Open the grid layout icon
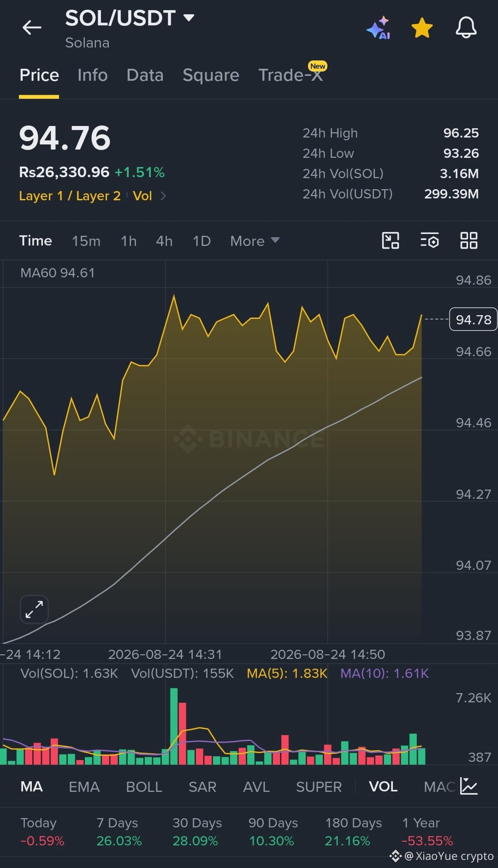The width and height of the screenshot is (498, 868). [469, 241]
